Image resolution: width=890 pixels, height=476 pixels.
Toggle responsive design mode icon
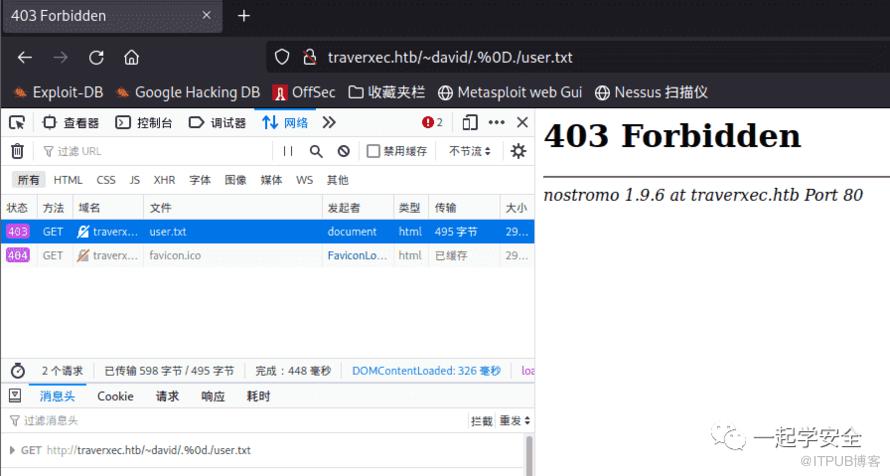click(x=470, y=123)
